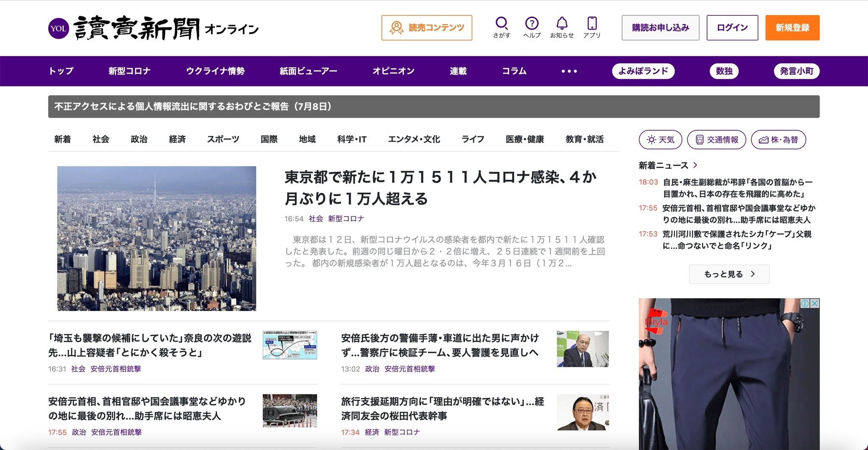868x450 pixels.
Task: Click the notifications bell icon (お知らせ)
Action: point(562,23)
